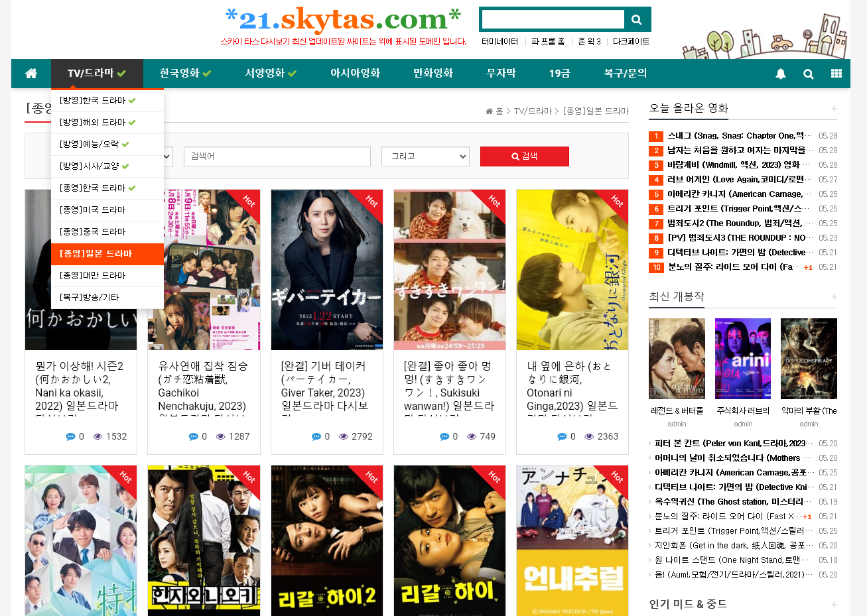This screenshot has height=616, width=867.
Task: Open the grid menu icon
Action: tap(836, 74)
